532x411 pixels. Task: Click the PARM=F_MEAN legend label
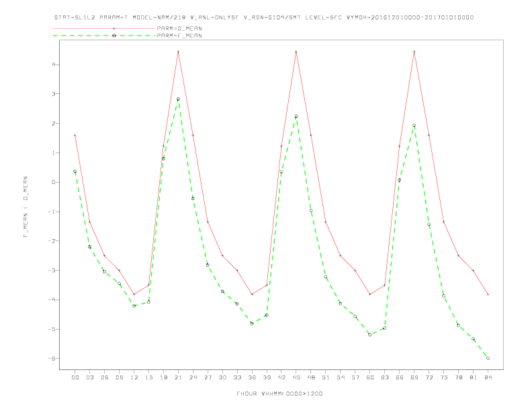[x=179, y=36]
